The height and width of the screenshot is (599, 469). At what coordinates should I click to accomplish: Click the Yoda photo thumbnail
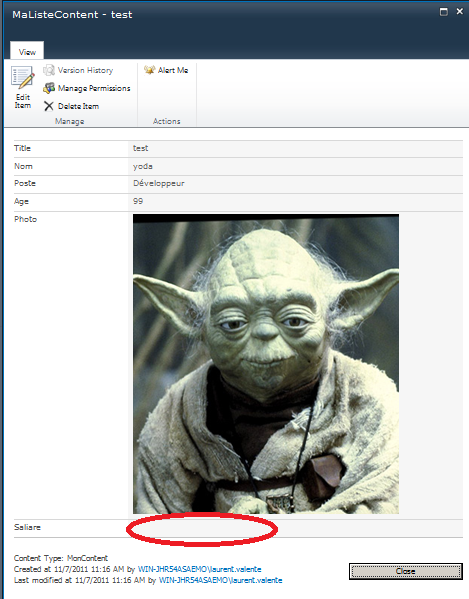point(266,364)
